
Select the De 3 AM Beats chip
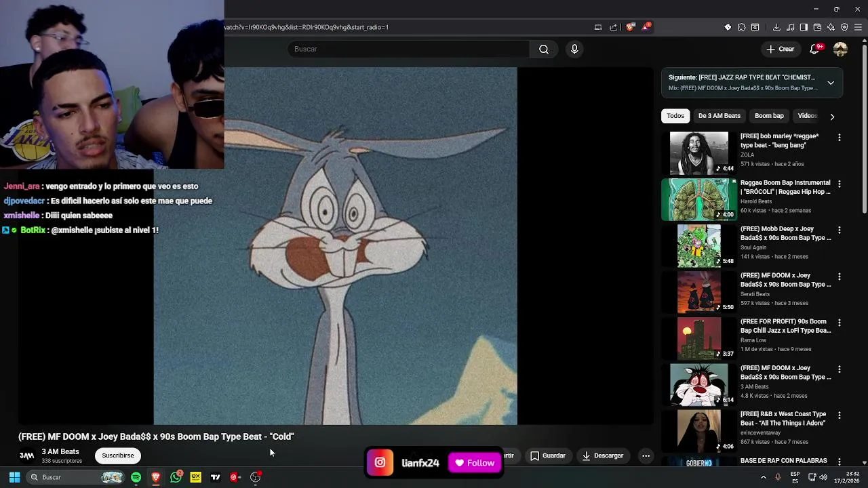coord(719,116)
